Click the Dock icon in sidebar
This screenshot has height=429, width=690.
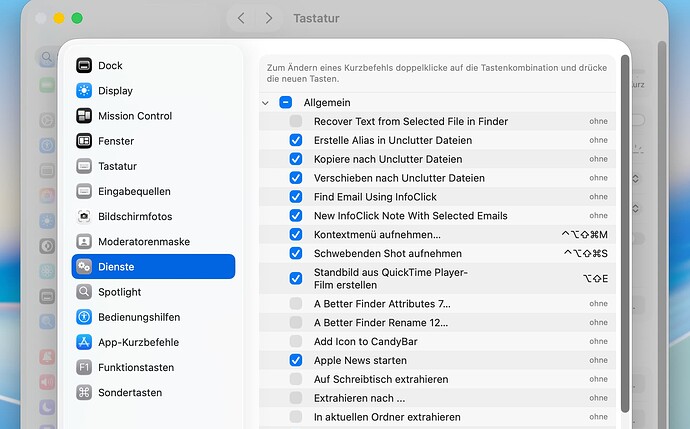point(84,66)
